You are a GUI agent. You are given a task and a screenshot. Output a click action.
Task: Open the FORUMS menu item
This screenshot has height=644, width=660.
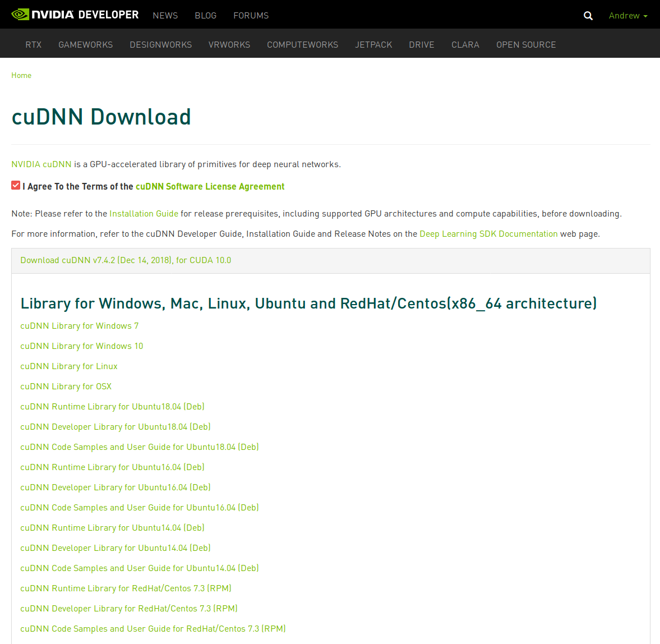251,16
